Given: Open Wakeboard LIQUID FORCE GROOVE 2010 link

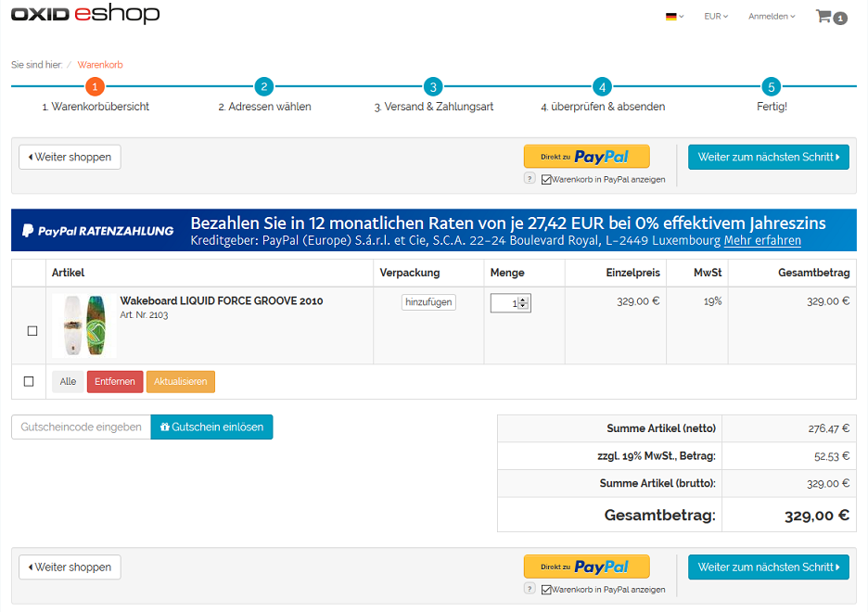Looking at the screenshot, I should (x=222, y=301).
